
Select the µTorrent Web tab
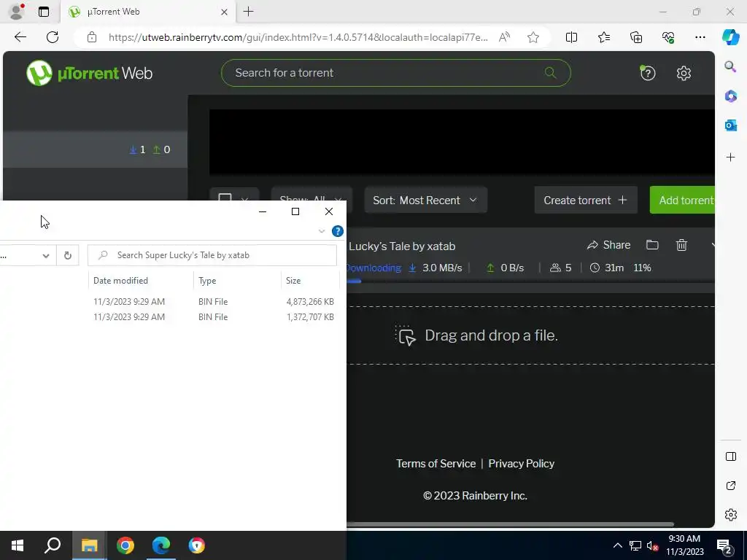coord(147,12)
